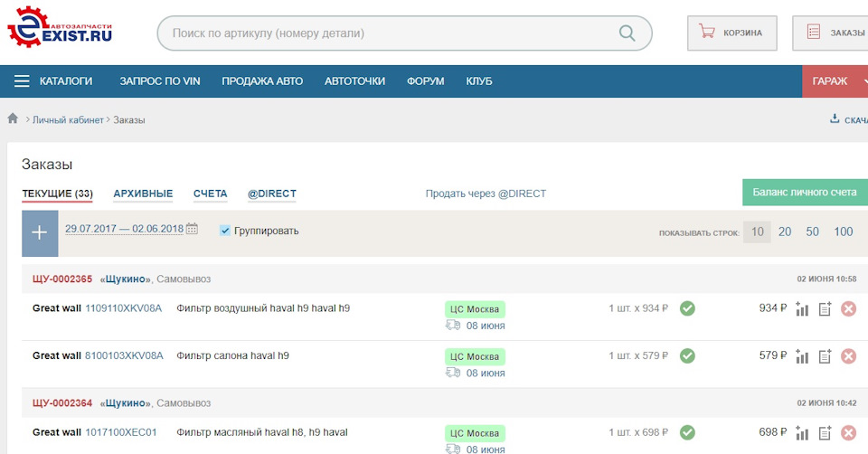868x454 pixels.
Task: Open the Корзина shopping cart
Action: coord(731,33)
